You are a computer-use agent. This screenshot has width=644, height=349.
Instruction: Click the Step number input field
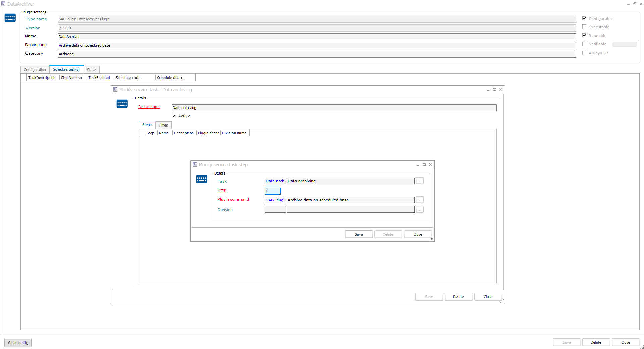(x=272, y=191)
